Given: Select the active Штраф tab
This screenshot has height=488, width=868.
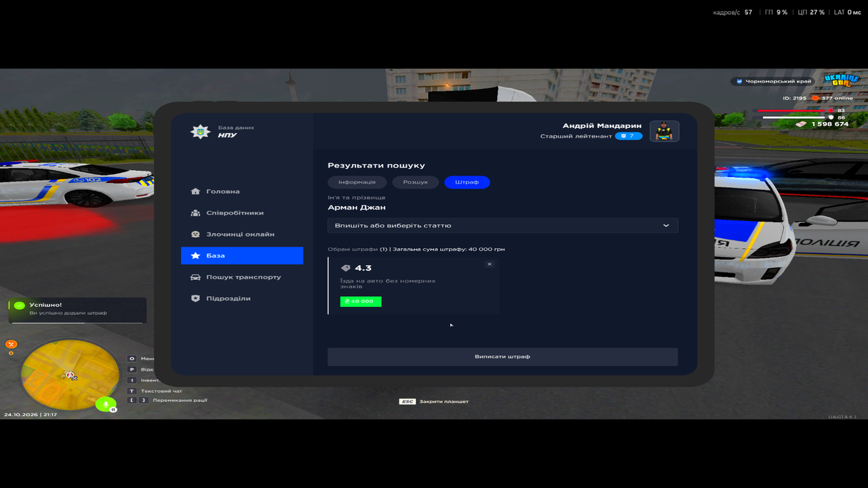Looking at the screenshot, I should point(467,182).
